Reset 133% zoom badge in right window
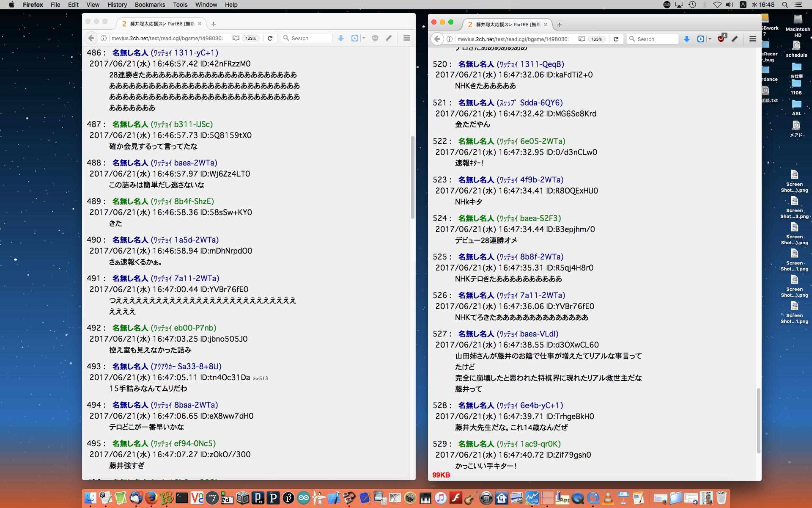Image resolution: width=812 pixels, height=508 pixels. pos(597,39)
